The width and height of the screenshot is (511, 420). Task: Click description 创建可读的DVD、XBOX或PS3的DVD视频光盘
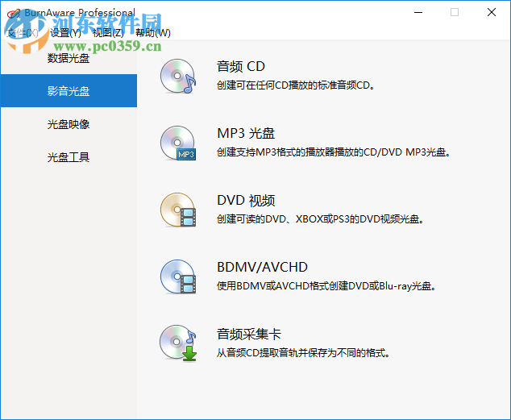320,218
